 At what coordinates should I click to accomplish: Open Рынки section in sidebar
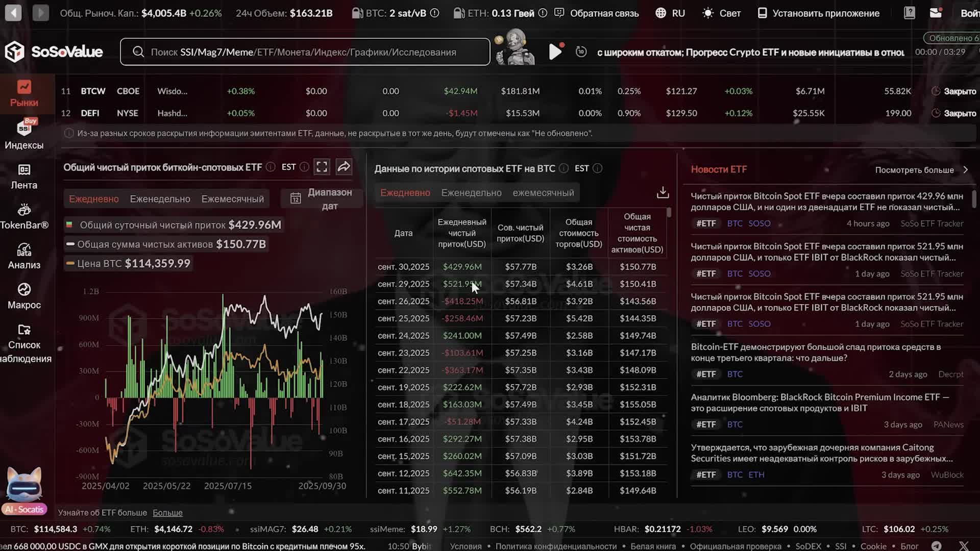coord(24,93)
